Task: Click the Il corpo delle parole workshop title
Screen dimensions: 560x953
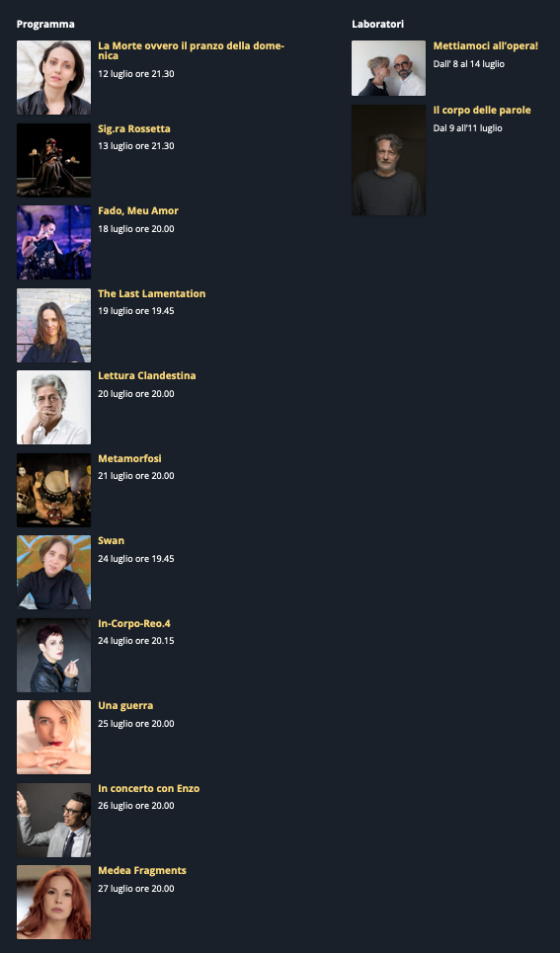Action: tap(482, 110)
